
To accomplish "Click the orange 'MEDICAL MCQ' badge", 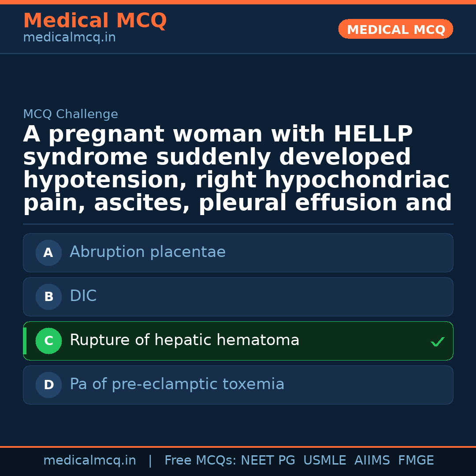I will click(x=395, y=30).
